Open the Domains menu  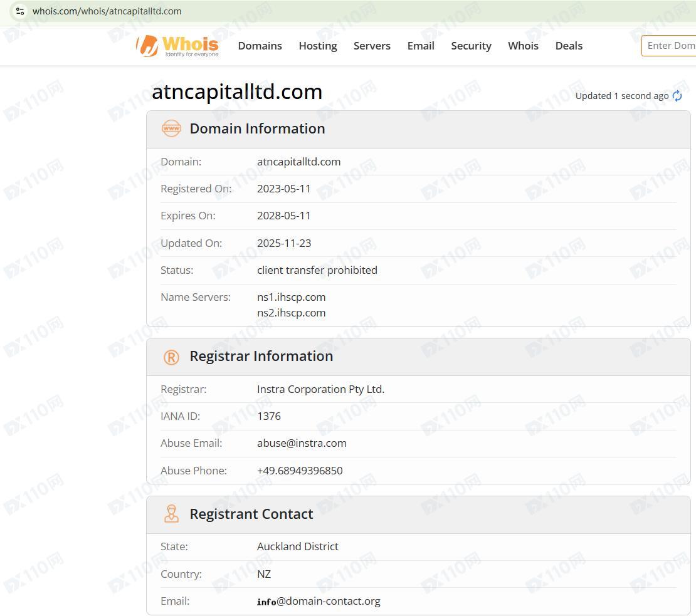point(260,46)
